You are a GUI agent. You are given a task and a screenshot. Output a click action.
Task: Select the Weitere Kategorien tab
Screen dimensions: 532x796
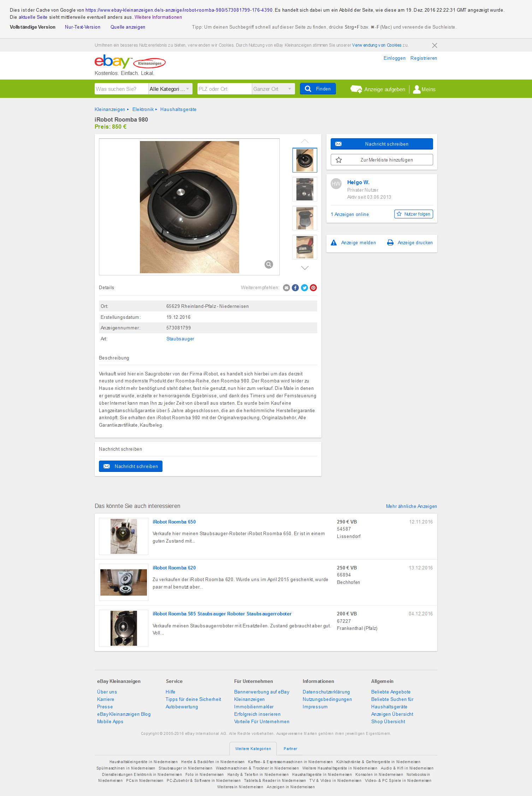(x=253, y=749)
